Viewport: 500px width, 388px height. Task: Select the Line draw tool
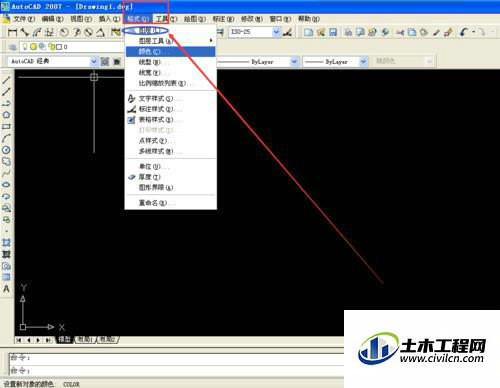6,80
